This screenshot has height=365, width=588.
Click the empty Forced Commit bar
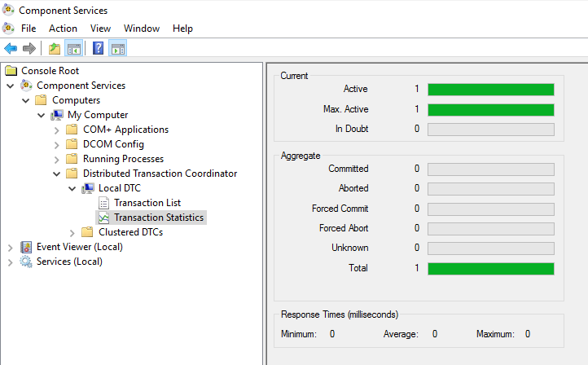tap(491, 209)
